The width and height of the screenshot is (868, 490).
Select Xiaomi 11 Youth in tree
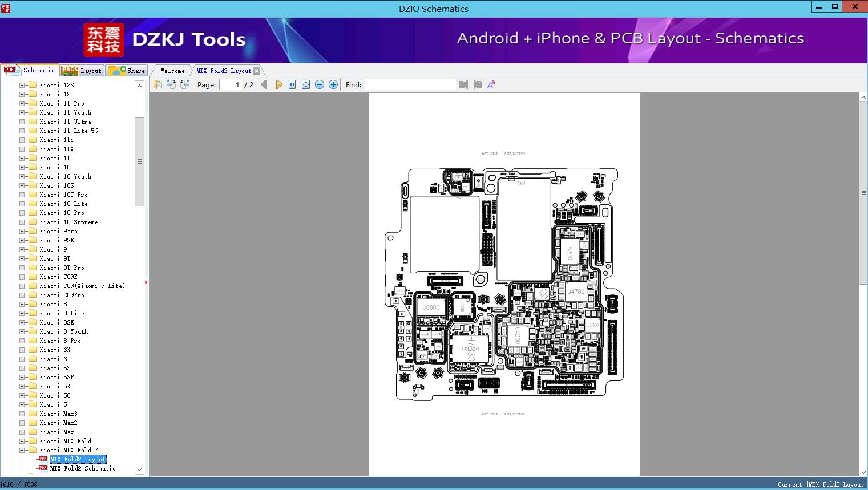(x=65, y=112)
